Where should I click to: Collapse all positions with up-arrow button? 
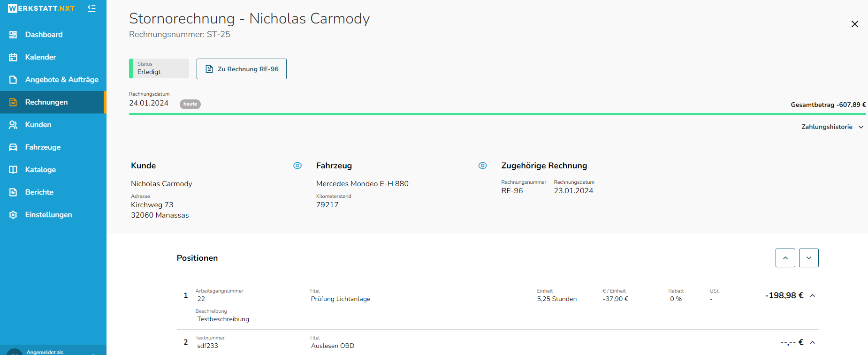coord(785,258)
